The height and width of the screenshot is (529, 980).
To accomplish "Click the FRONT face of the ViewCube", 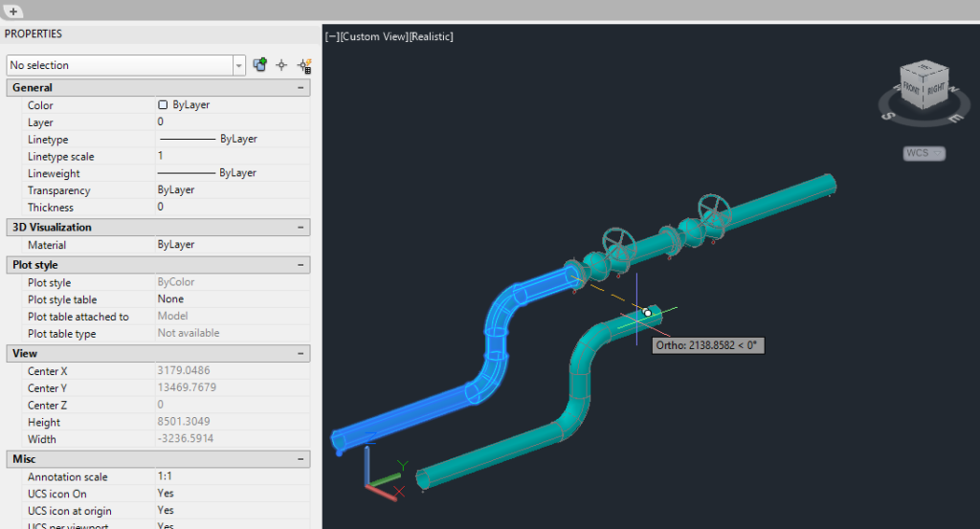I will tap(912, 89).
